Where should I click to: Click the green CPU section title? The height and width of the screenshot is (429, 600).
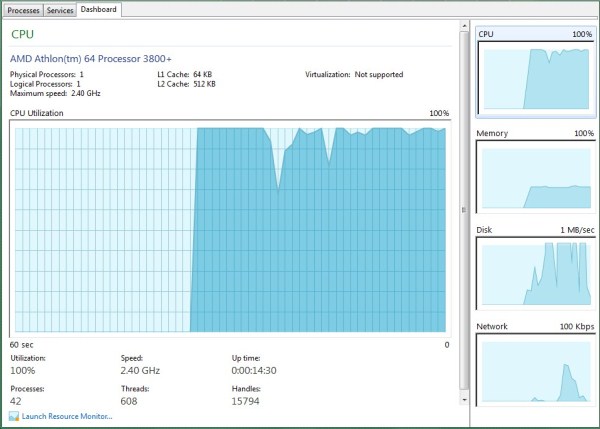click(x=23, y=34)
